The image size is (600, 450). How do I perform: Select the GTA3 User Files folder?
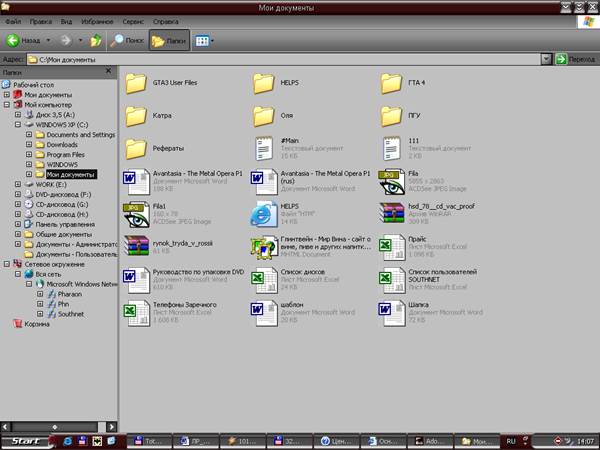[135, 83]
